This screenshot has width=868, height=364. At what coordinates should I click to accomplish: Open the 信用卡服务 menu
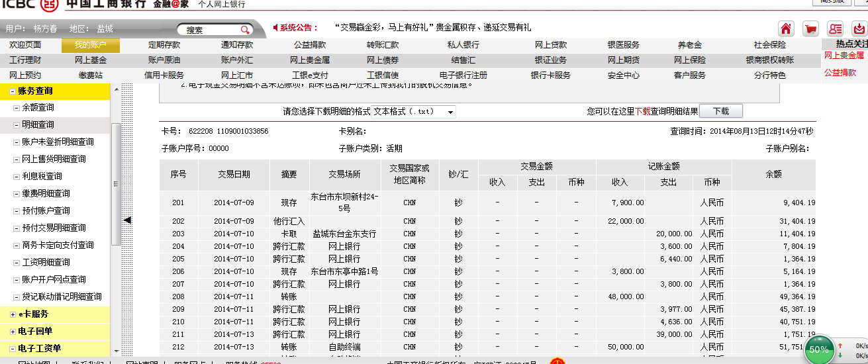pyautogui.click(x=164, y=75)
